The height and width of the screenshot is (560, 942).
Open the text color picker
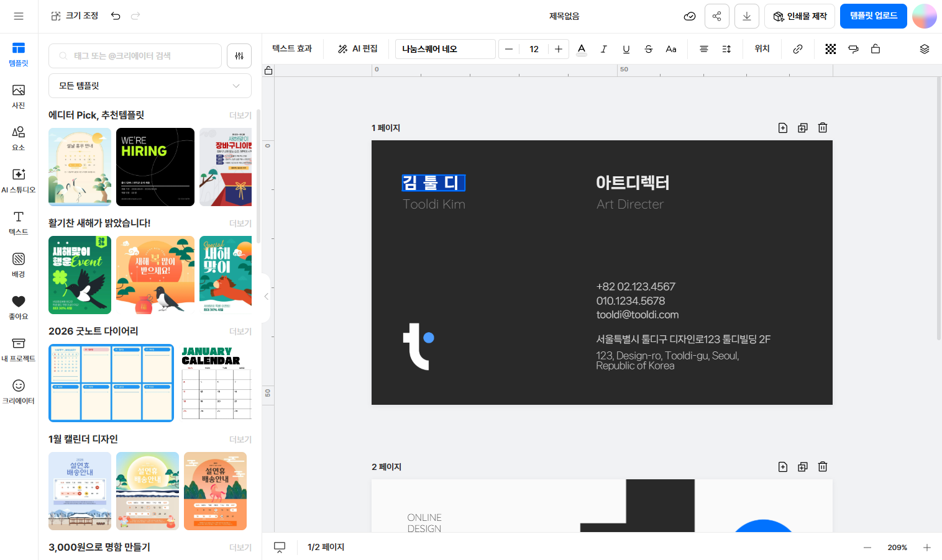[x=581, y=49]
